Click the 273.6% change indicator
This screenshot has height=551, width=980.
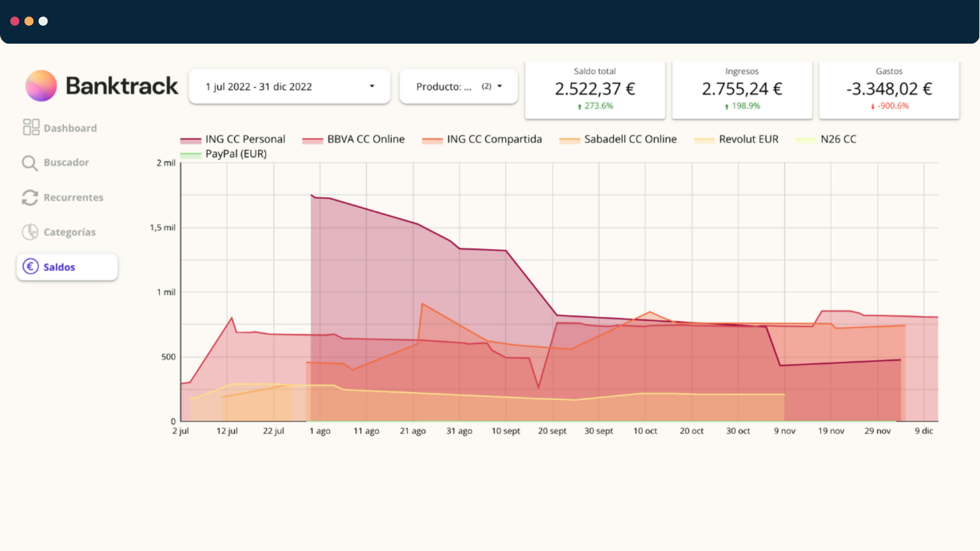click(x=595, y=106)
